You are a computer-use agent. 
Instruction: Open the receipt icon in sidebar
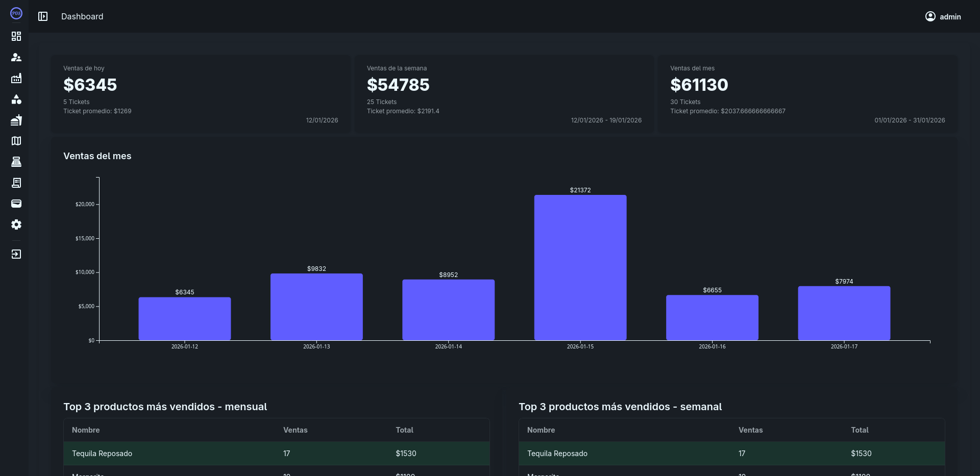(16, 183)
